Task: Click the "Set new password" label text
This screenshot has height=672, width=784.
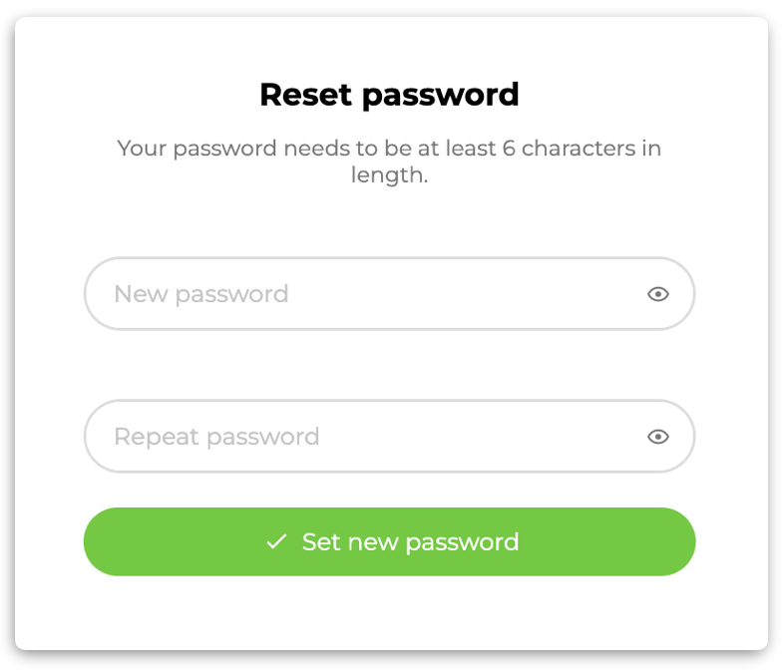Action: point(411,542)
